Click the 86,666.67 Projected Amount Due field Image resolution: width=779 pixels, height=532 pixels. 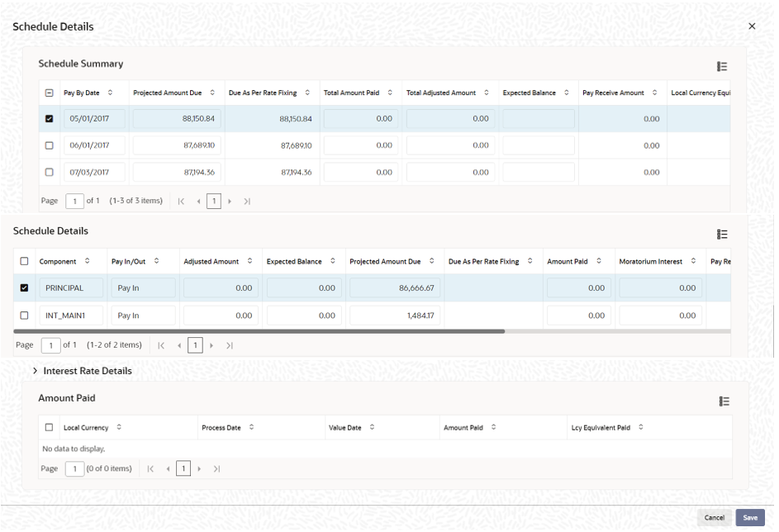[x=395, y=288]
